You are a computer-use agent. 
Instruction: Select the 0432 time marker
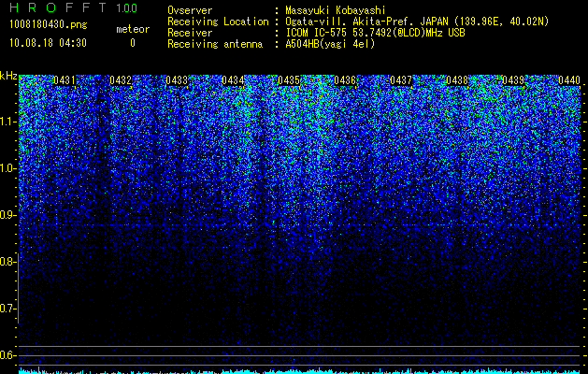click(121, 80)
